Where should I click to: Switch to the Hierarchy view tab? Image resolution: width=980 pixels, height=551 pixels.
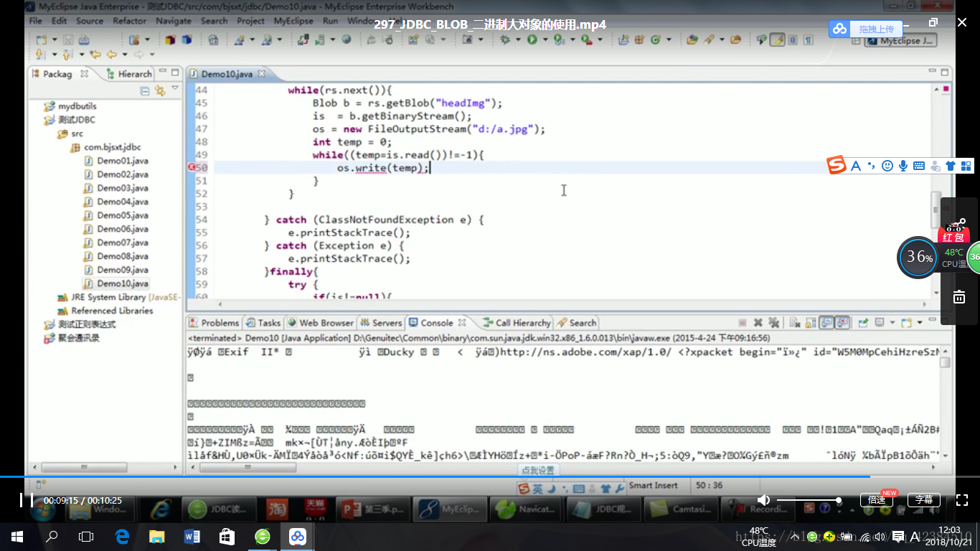pyautogui.click(x=129, y=73)
